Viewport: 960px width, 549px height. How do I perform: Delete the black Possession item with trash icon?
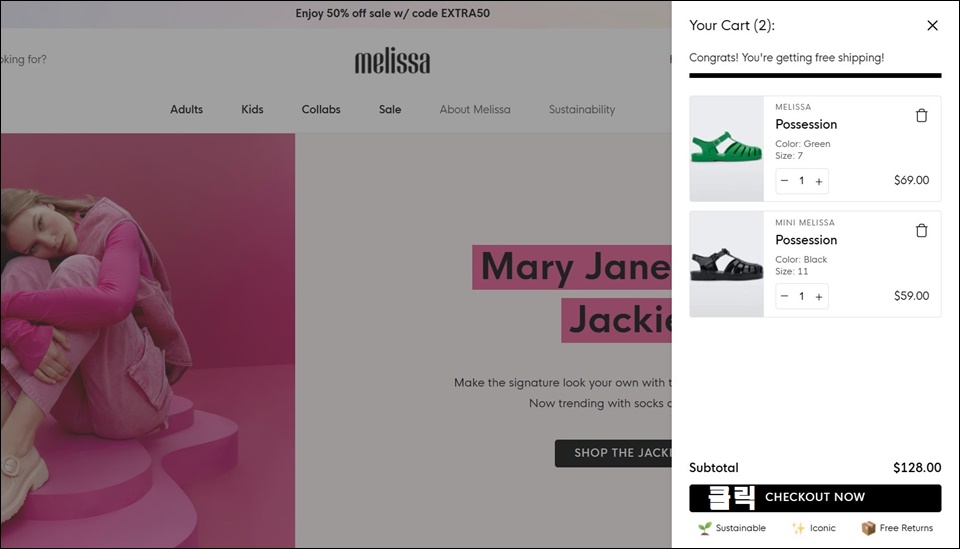(921, 230)
